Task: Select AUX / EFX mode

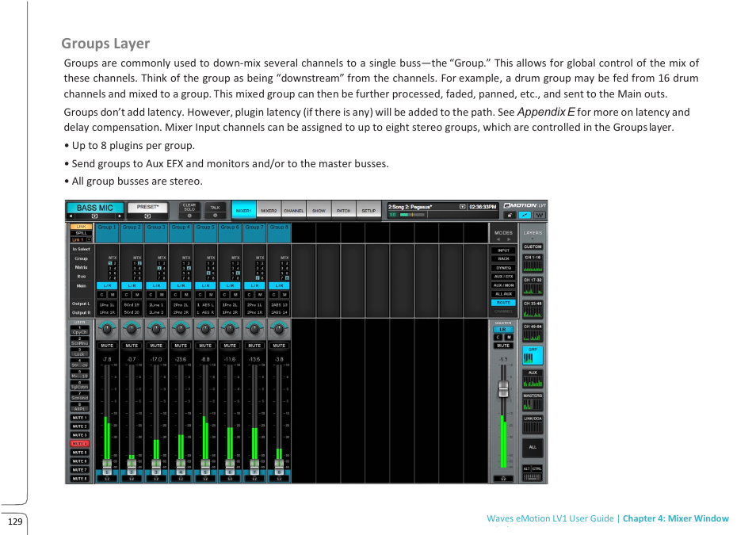Action: pyautogui.click(x=503, y=277)
